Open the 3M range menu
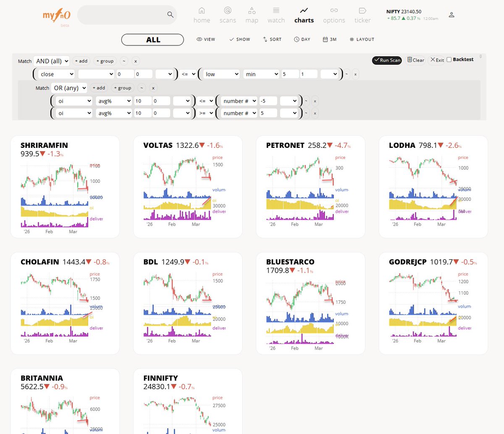This screenshot has width=504, height=434. click(x=330, y=39)
